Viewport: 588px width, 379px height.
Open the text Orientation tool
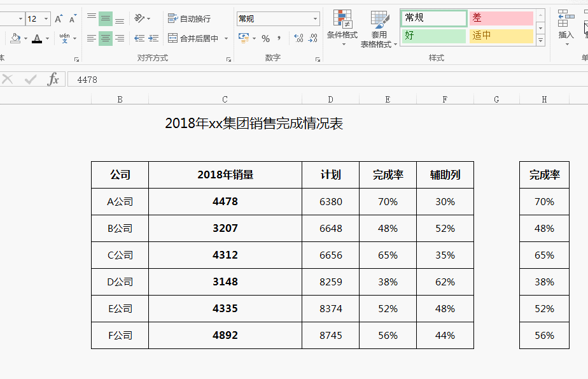coord(139,18)
